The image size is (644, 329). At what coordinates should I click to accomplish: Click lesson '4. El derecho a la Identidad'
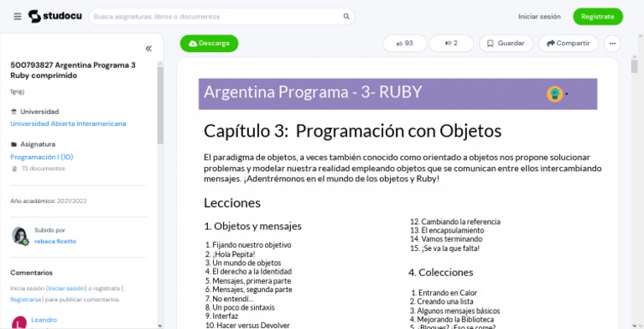(x=248, y=271)
